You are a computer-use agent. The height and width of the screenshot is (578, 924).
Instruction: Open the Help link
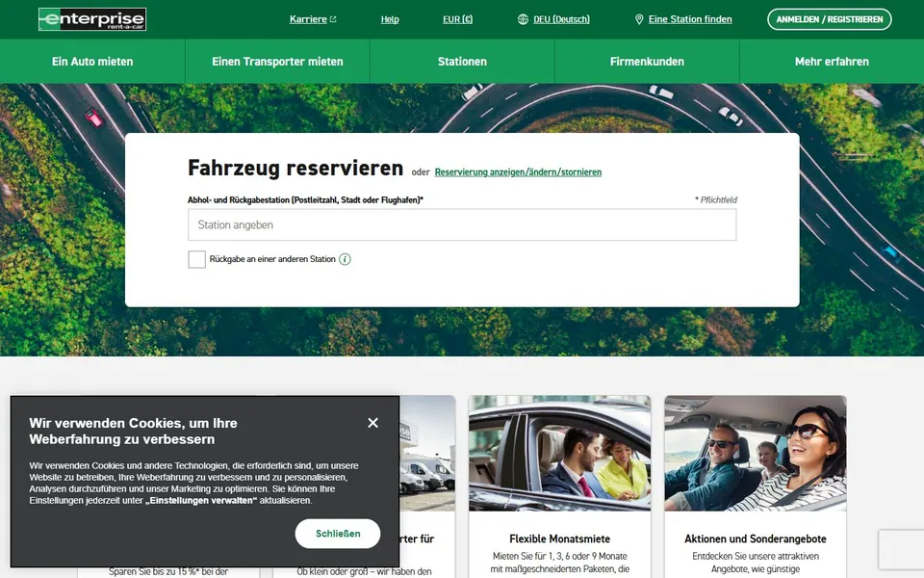point(390,19)
